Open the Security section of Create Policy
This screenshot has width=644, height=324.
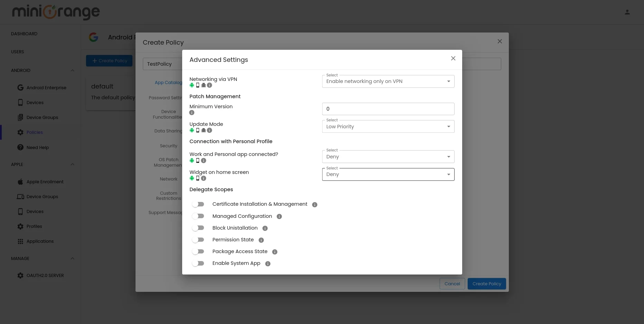[x=168, y=146]
